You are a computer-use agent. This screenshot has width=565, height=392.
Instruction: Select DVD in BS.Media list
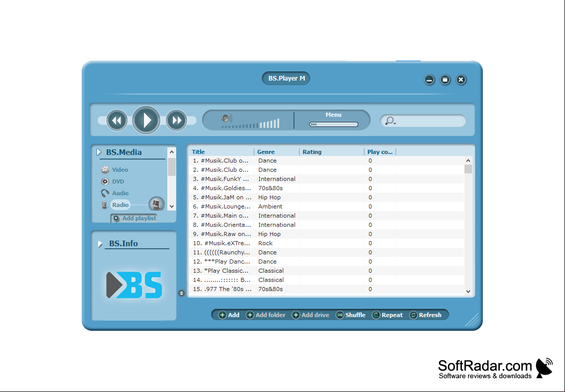click(118, 181)
